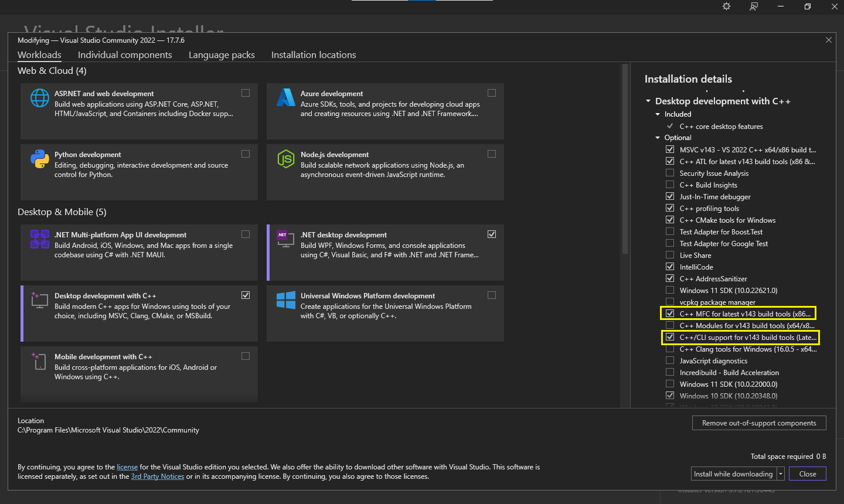This screenshot has width=844, height=504.
Task: Check C++ Modules for v143 build tools
Action: click(x=670, y=325)
